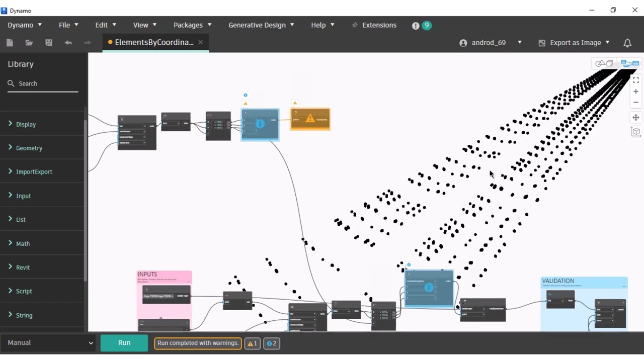
Task: Open the Extensions panel
Action: [x=374, y=25]
